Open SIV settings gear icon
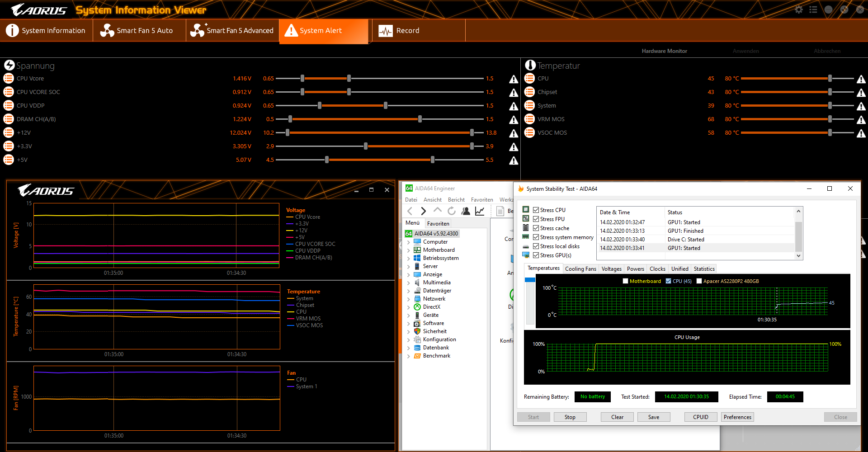The image size is (868, 452). (x=799, y=9)
